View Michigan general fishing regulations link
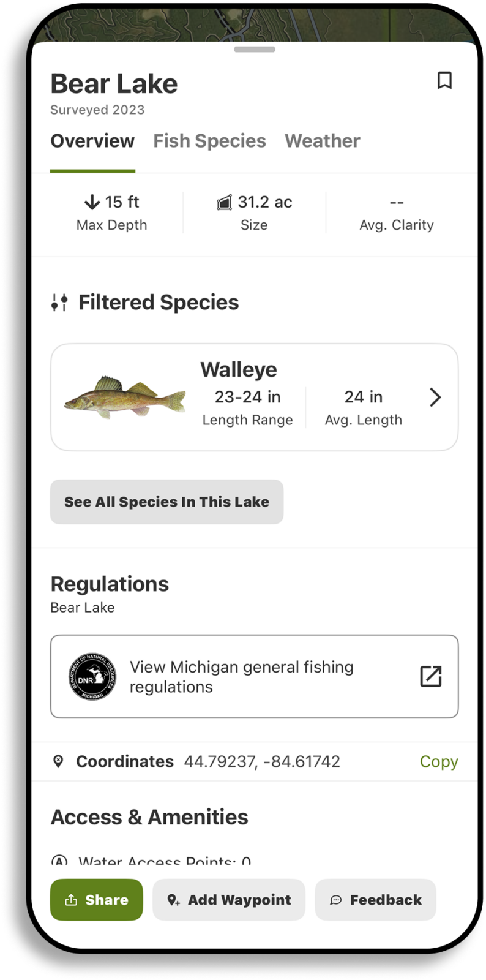The height and width of the screenshot is (980, 486). [241, 676]
